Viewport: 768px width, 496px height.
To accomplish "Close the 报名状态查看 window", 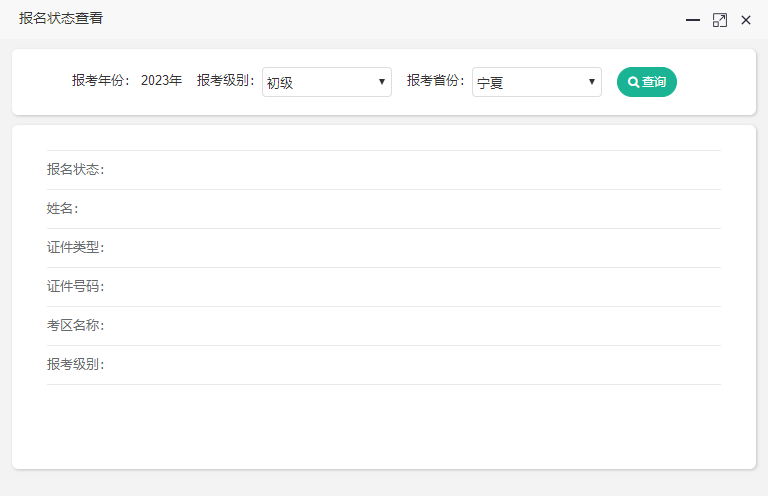I will 746,20.
